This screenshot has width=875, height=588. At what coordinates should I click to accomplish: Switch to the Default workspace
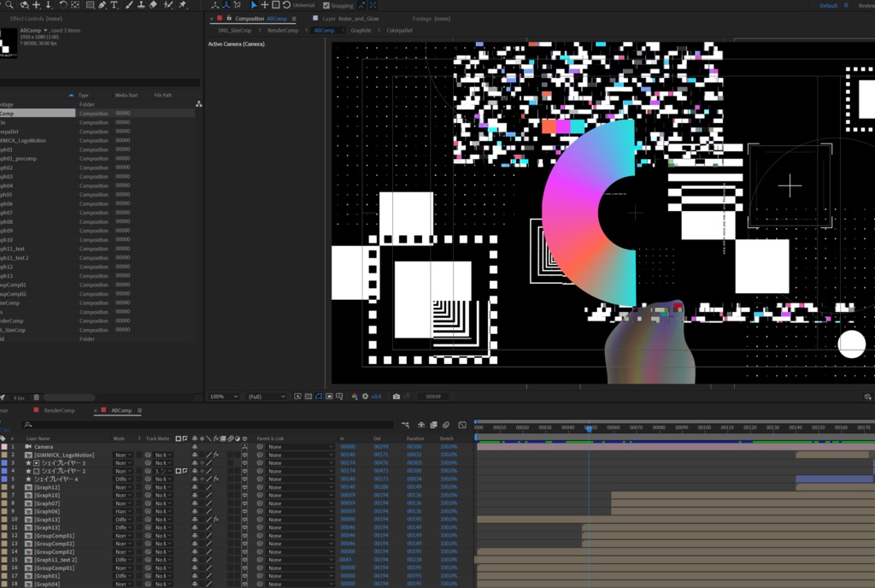pos(828,5)
